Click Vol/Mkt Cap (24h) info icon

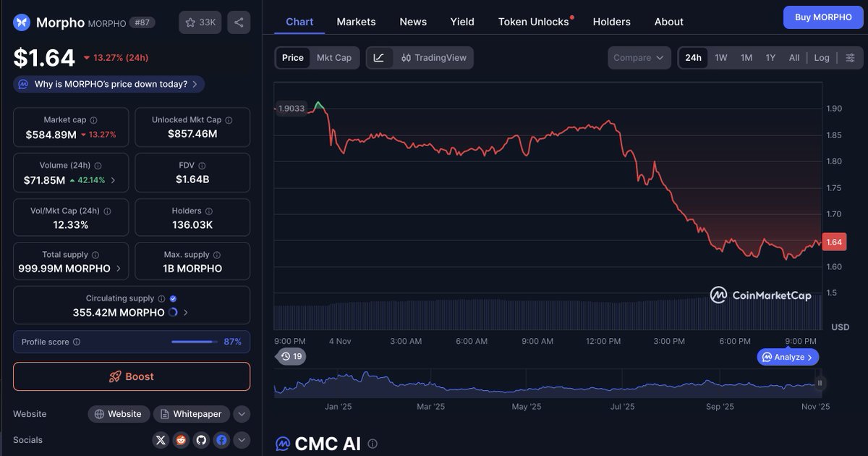tap(108, 211)
